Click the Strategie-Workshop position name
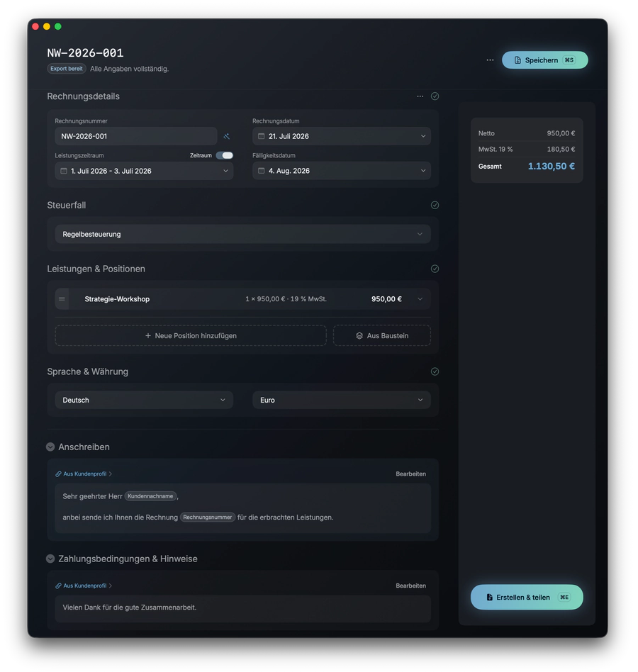 [117, 299]
